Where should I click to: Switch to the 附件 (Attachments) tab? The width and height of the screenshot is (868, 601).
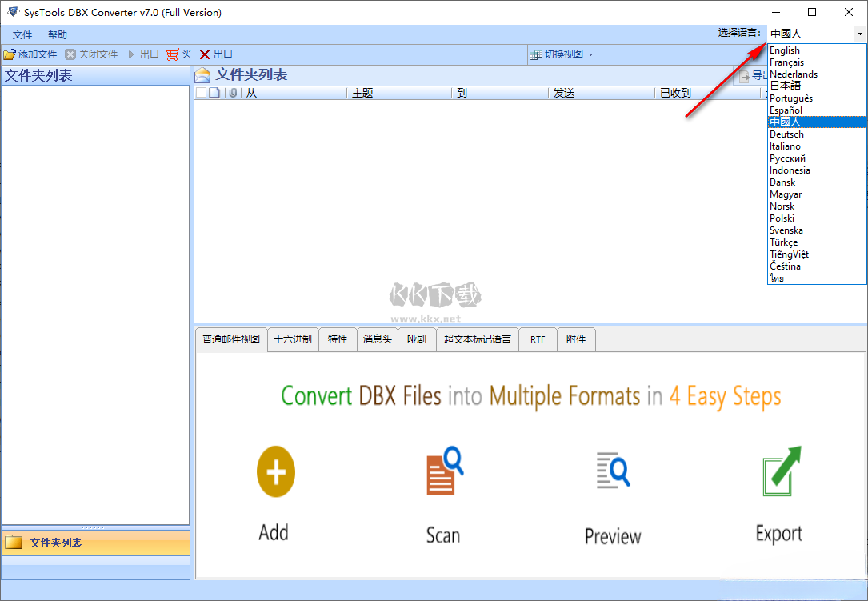(x=576, y=339)
